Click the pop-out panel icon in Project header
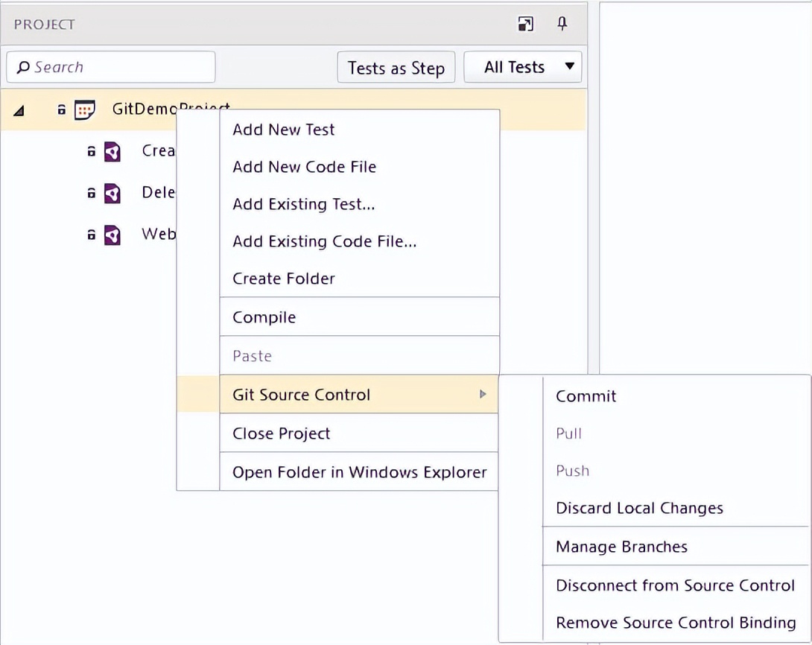812x645 pixels. (x=525, y=25)
